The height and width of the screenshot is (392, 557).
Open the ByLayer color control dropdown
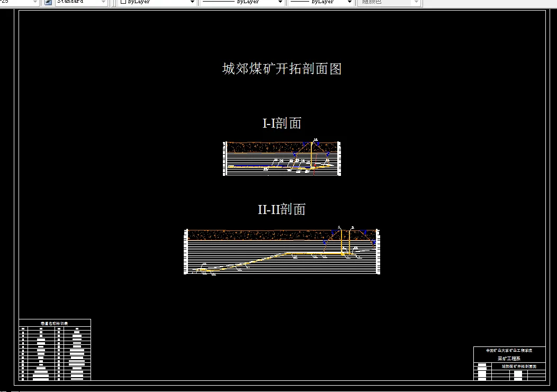tap(158, 2)
